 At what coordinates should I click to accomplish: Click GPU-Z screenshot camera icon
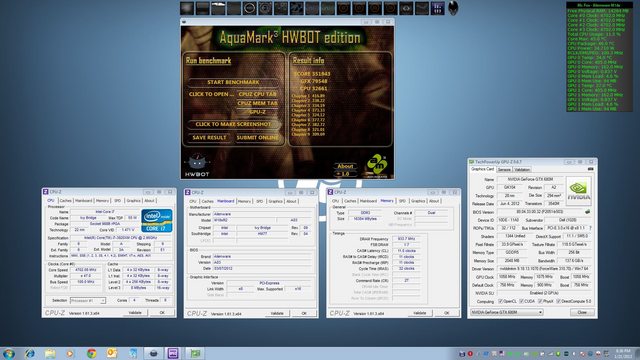point(590,169)
